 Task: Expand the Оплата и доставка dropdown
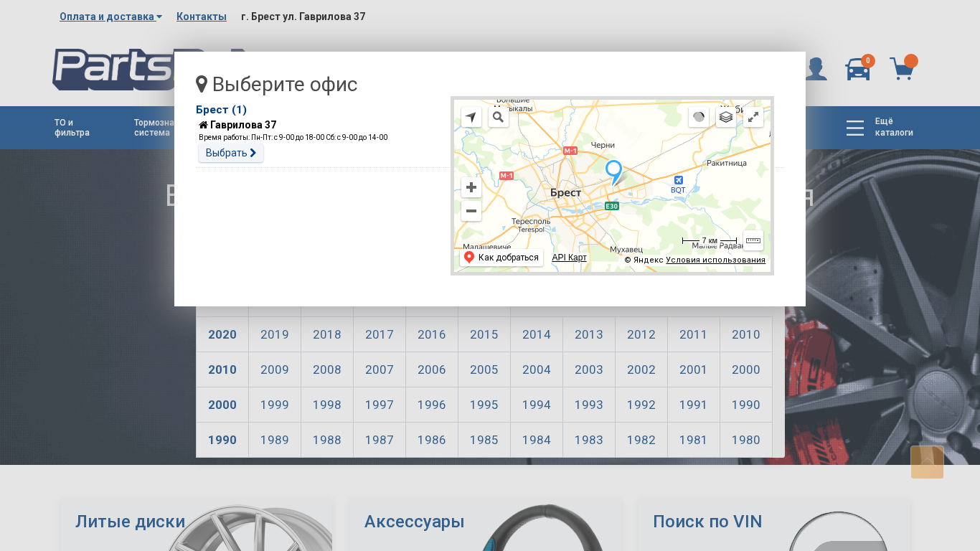[110, 17]
